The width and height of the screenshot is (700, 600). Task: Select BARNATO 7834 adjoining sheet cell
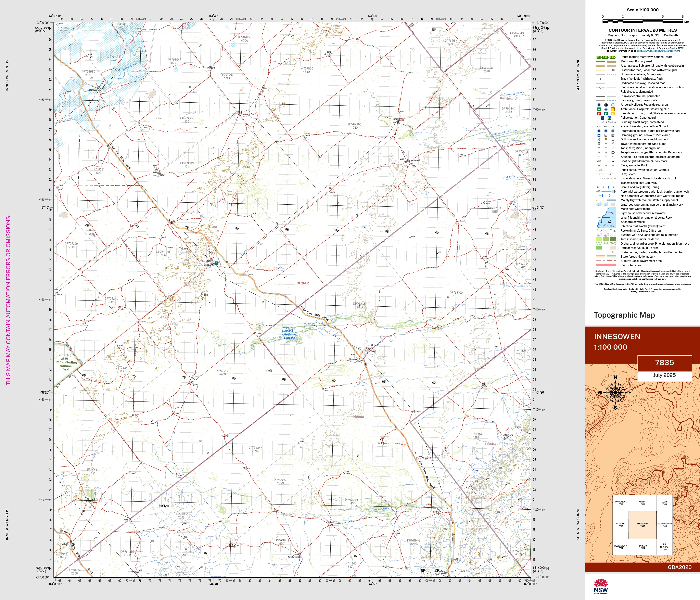642,547
